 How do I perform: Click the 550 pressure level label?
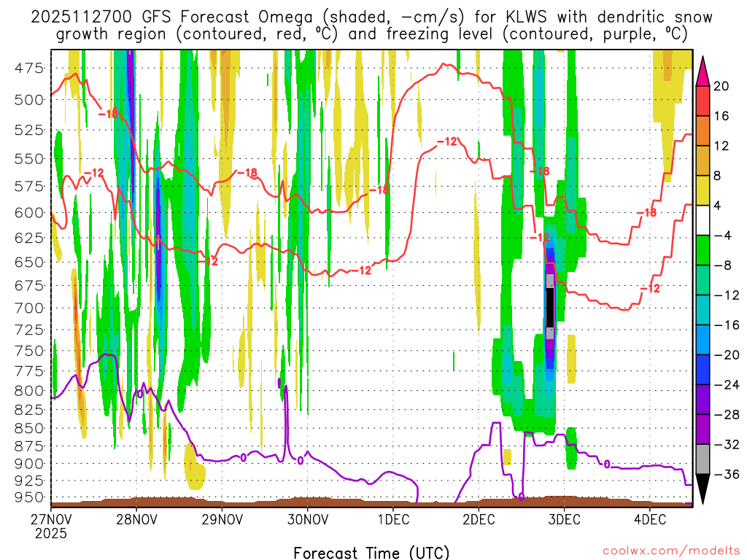tap(29, 159)
